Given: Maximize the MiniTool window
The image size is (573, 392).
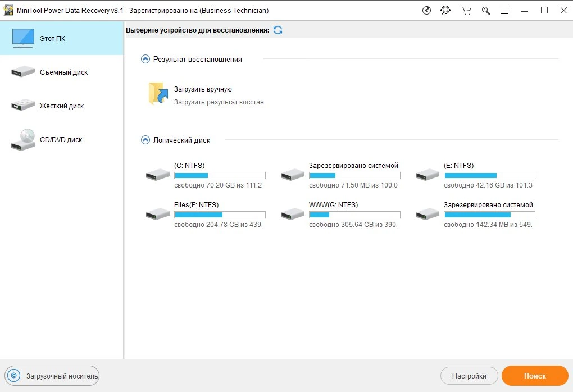Looking at the screenshot, I should (x=544, y=11).
